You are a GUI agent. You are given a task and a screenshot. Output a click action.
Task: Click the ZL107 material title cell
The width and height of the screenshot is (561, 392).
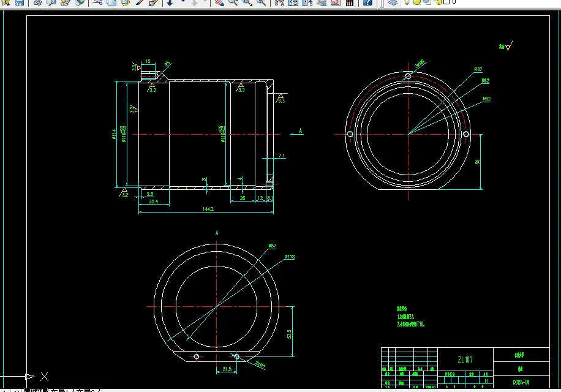[465, 360]
